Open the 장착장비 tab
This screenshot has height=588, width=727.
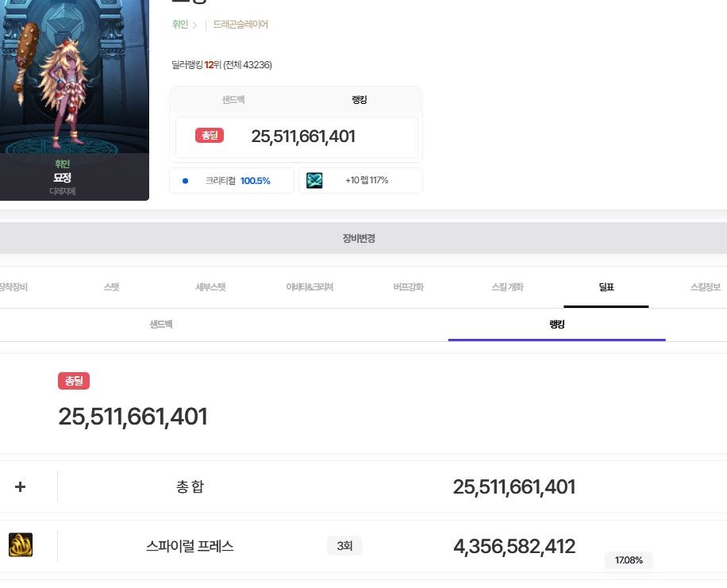coord(13,287)
